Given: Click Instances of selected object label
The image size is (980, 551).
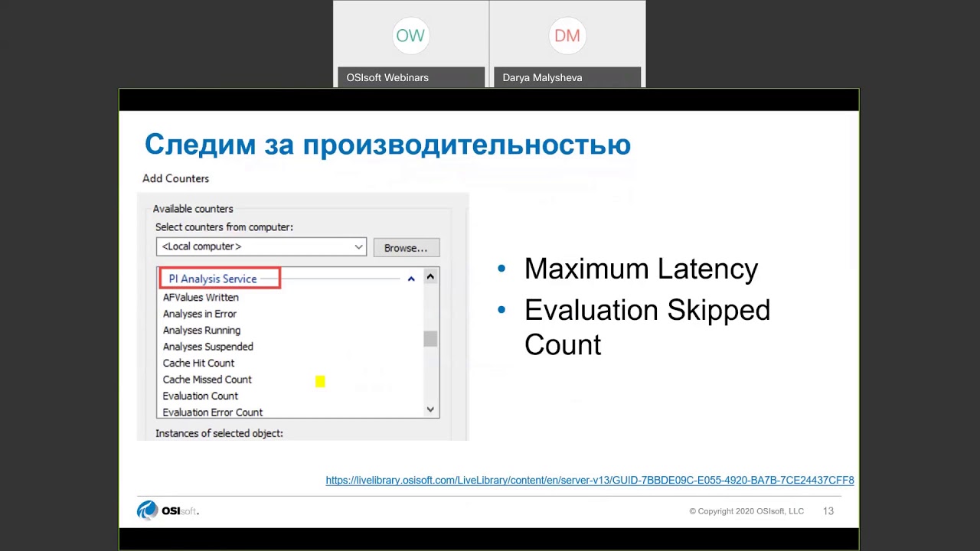Looking at the screenshot, I should [x=219, y=433].
